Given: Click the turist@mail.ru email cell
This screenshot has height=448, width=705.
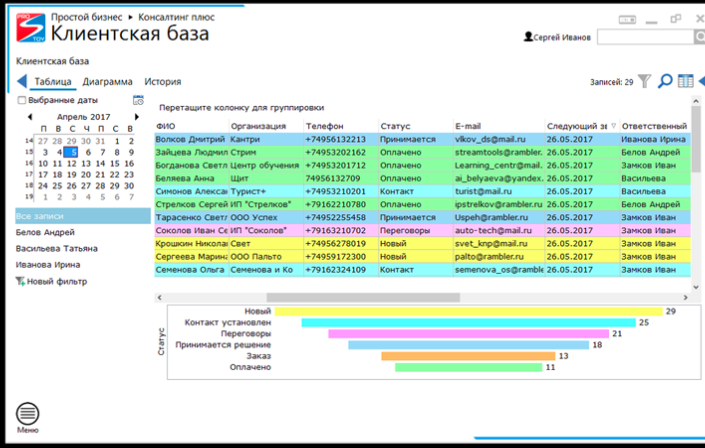Looking at the screenshot, I should [x=498, y=191].
